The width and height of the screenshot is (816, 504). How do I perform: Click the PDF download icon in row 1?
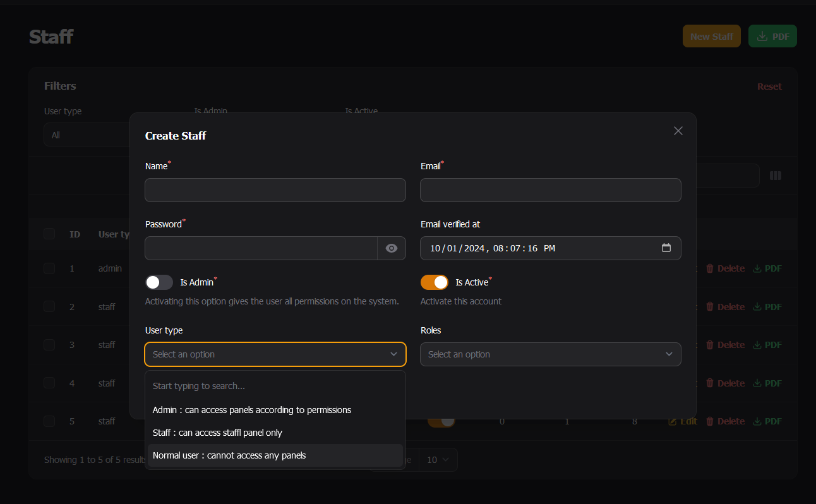click(x=757, y=268)
